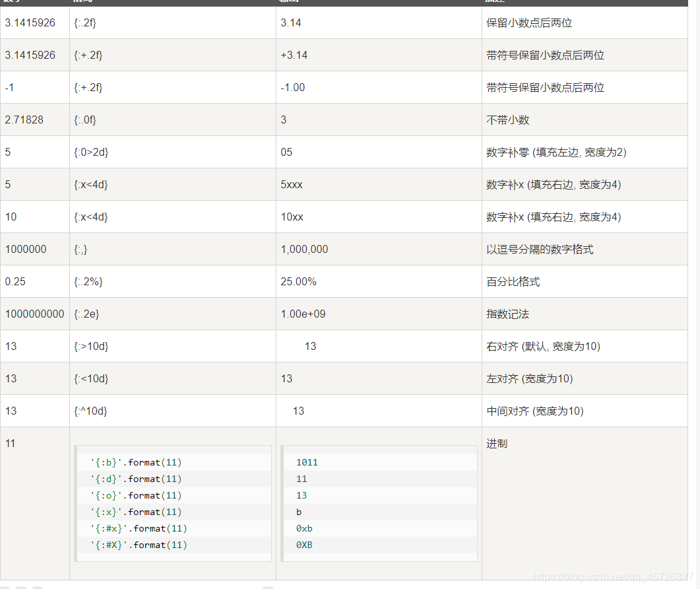
Task: Click the 保留小数点后两位 description text
Action: click(523, 22)
